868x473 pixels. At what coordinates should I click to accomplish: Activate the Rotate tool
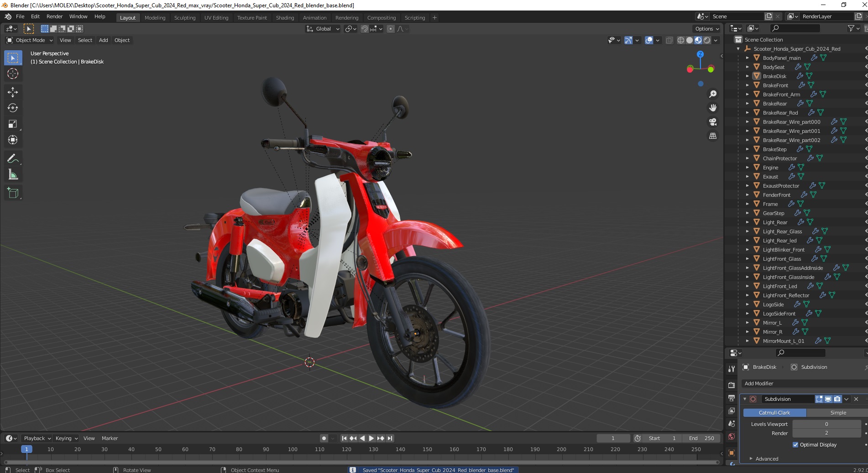coord(13,108)
